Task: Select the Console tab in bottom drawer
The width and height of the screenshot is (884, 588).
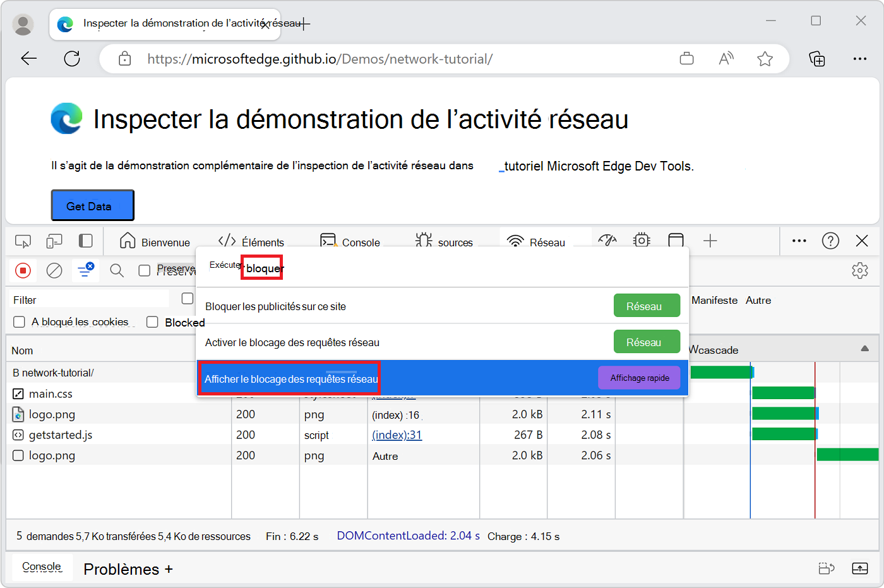Action: click(42, 567)
